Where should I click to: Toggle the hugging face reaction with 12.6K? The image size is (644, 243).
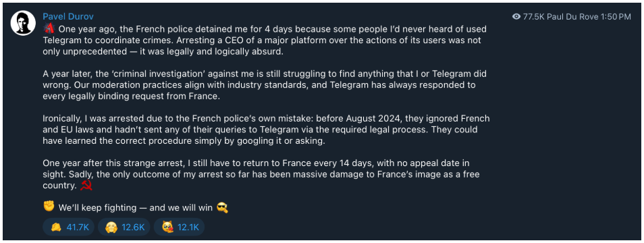[124, 227]
